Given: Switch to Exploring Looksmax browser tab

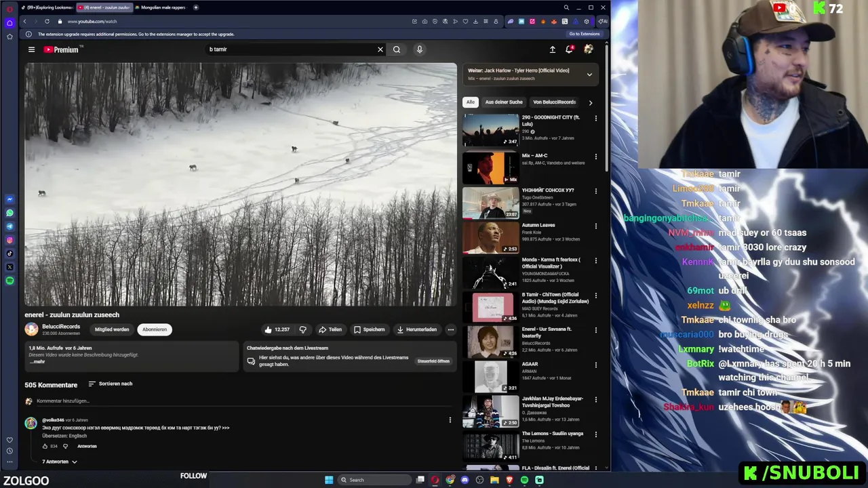Looking at the screenshot, I should coord(46,7).
